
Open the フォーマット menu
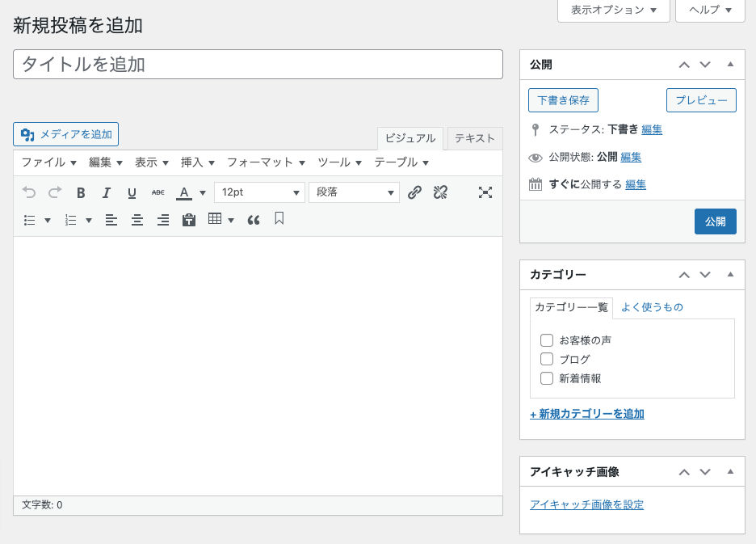267,162
